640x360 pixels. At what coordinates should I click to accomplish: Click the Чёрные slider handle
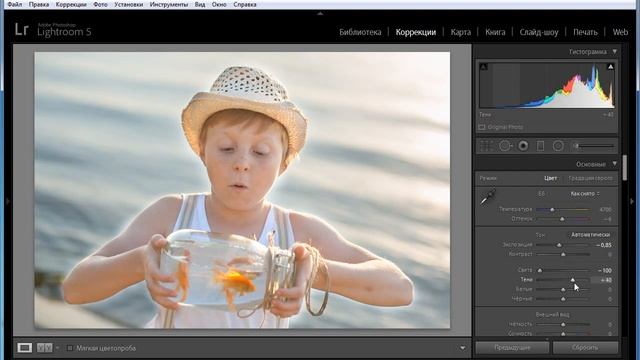click(563, 299)
